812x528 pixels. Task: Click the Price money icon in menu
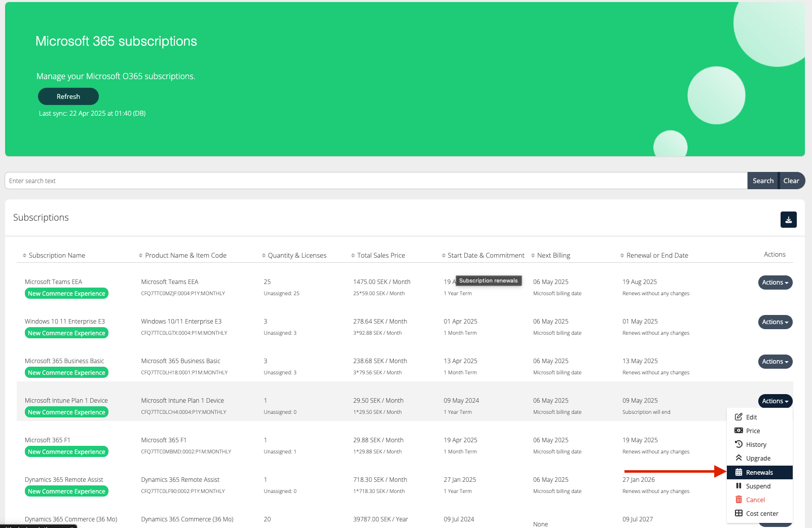(739, 431)
